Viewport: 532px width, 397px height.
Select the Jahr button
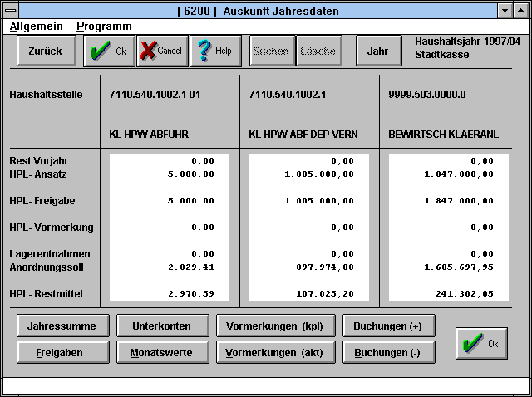377,51
